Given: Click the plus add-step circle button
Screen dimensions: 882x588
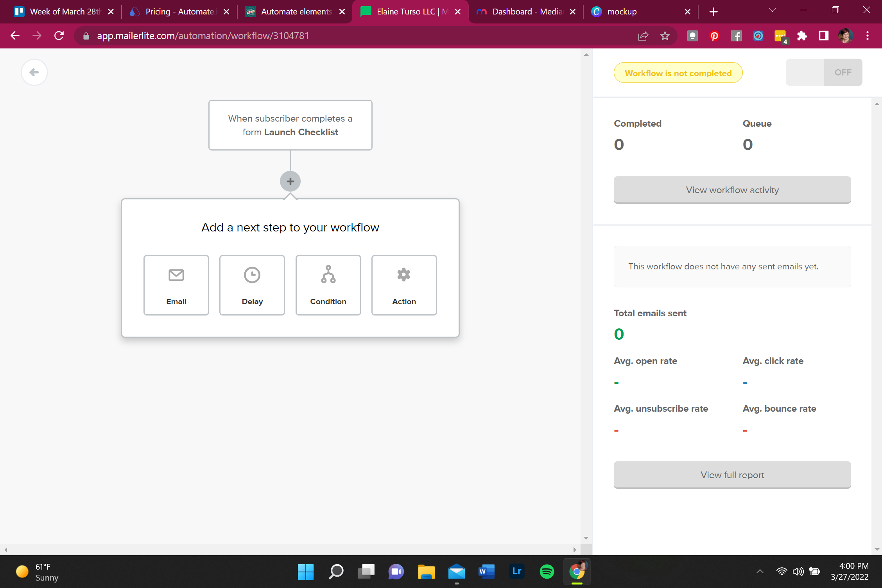Looking at the screenshot, I should tap(290, 181).
